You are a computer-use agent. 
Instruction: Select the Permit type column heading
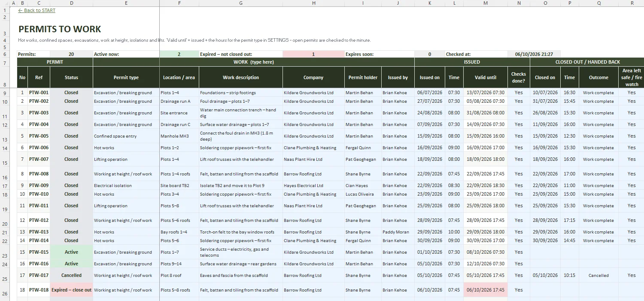126,77
